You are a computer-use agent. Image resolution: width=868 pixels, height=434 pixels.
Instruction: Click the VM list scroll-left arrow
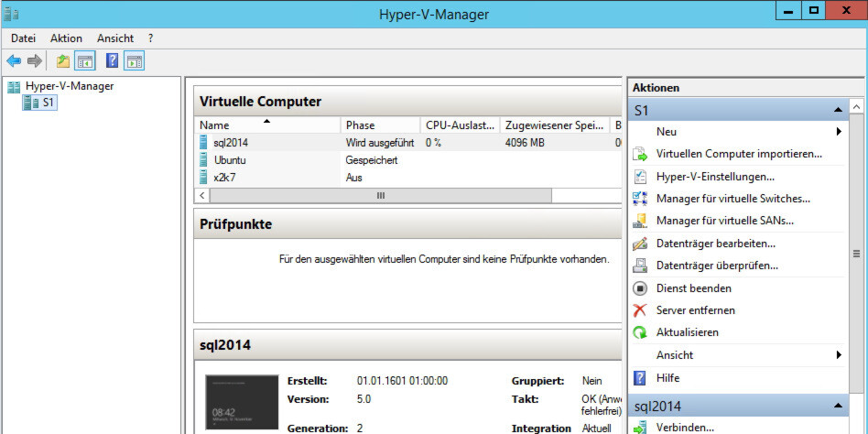pyautogui.click(x=201, y=195)
